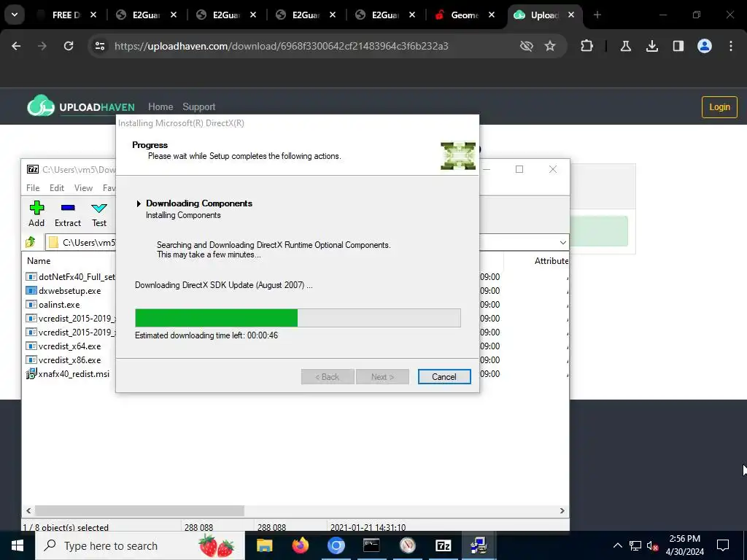747x560 pixels.
Task: Open View menu in 7-Zip
Action: 83,187
